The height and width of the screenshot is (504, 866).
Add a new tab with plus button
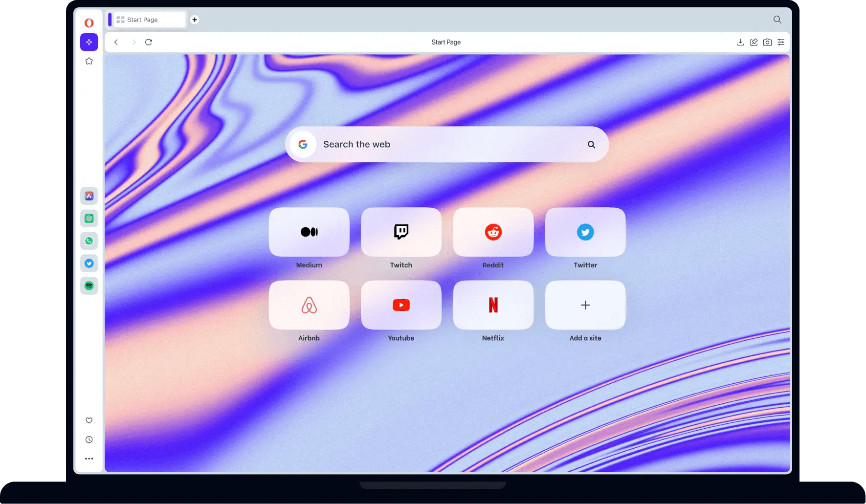coord(195,20)
